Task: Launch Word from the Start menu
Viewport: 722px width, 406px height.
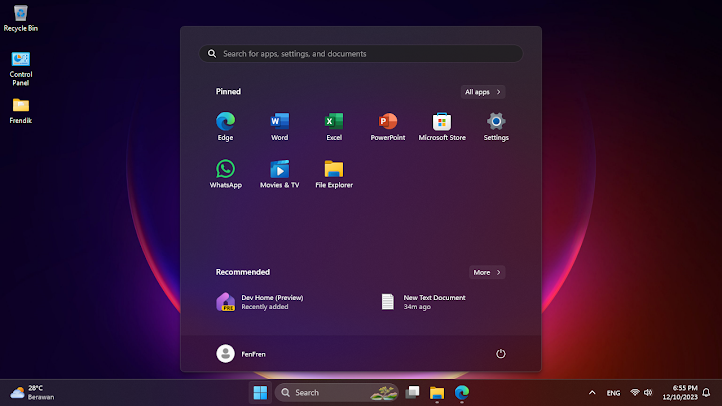Action: click(279, 126)
